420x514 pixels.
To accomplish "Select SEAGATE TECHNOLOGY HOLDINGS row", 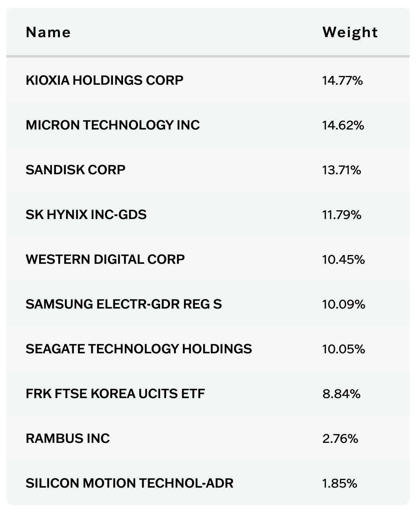I will (208, 349).
